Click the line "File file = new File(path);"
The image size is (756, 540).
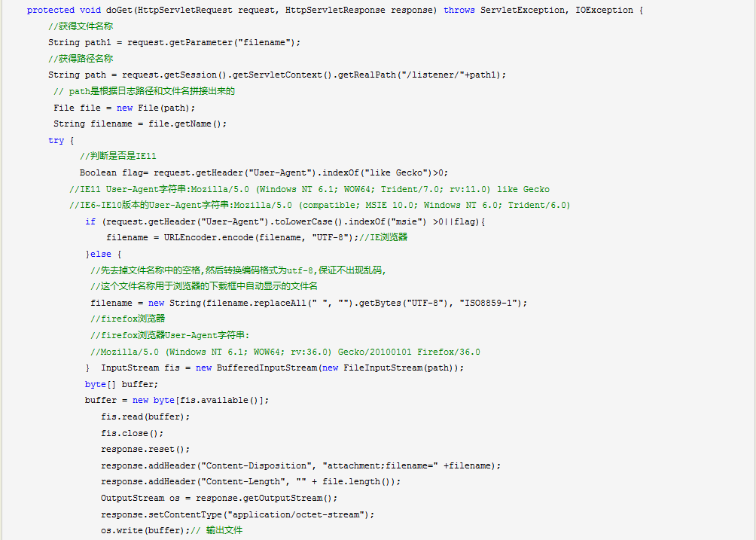pyautogui.click(x=124, y=108)
